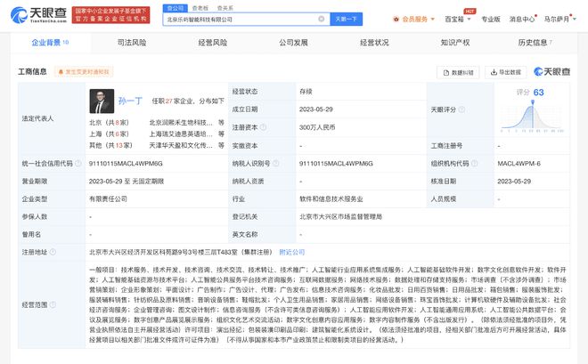588x364 pixels.
Task: Click the 天眼一下 search button
Action: tap(347, 19)
